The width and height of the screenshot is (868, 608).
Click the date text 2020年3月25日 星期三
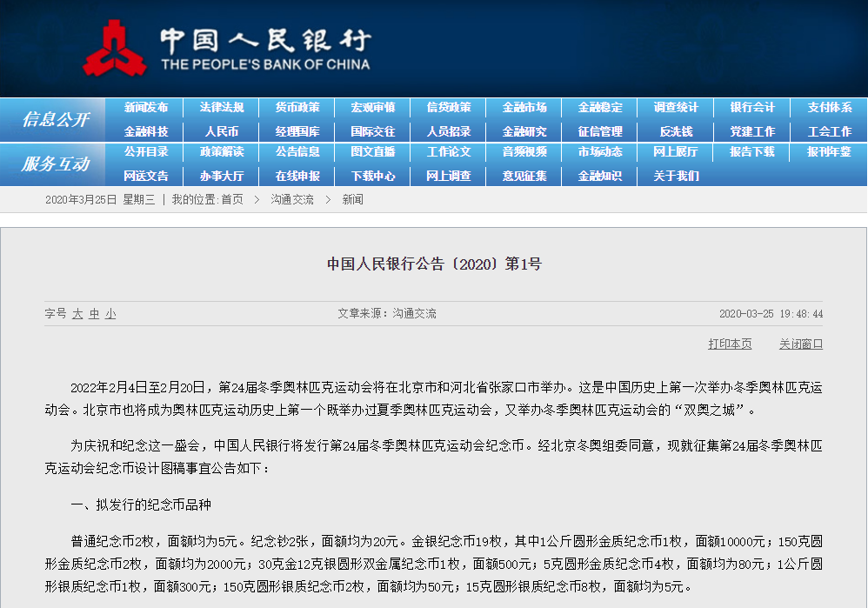[x=100, y=199]
